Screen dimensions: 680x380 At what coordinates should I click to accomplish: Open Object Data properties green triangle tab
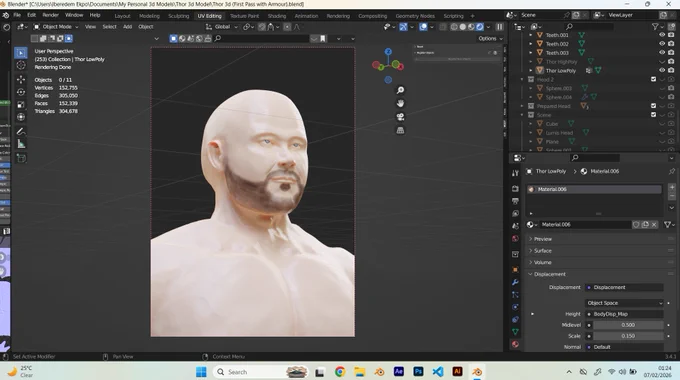click(515, 332)
